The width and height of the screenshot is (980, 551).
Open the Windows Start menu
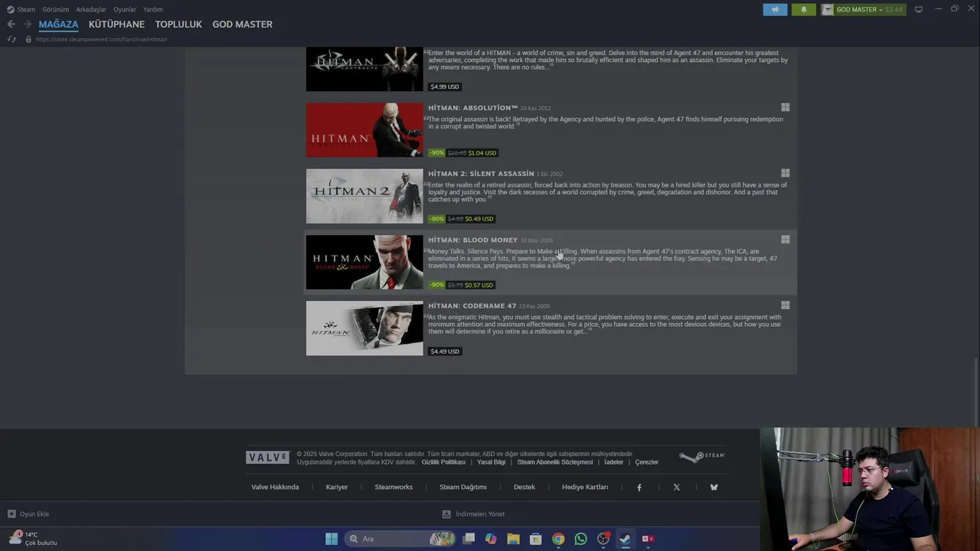click(x=332, y=539)
